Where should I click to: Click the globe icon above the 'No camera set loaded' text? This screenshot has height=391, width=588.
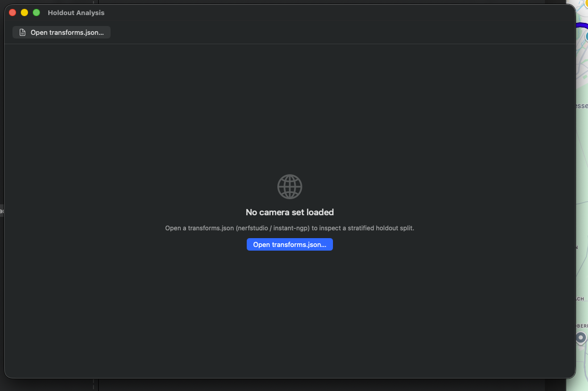(289, 187)
